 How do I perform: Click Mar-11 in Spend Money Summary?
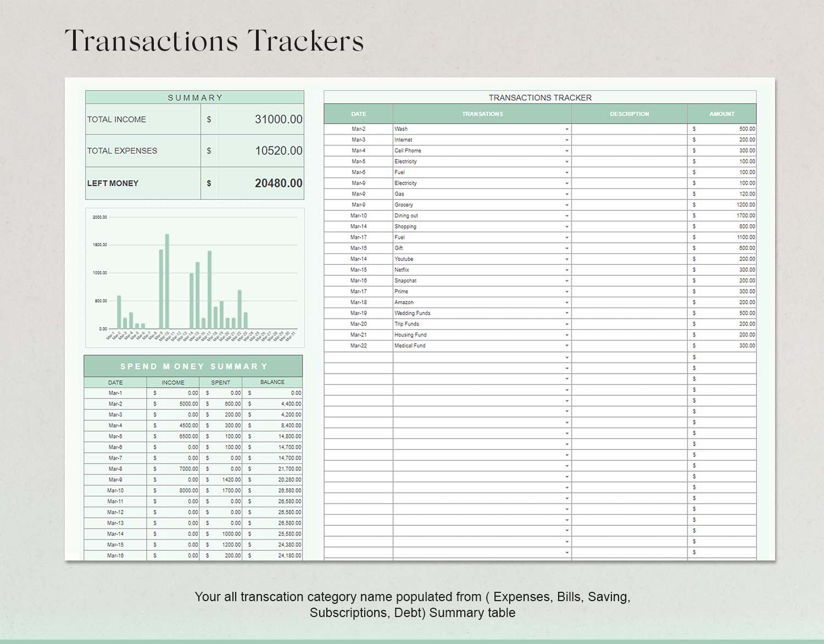tap(115, 501)
